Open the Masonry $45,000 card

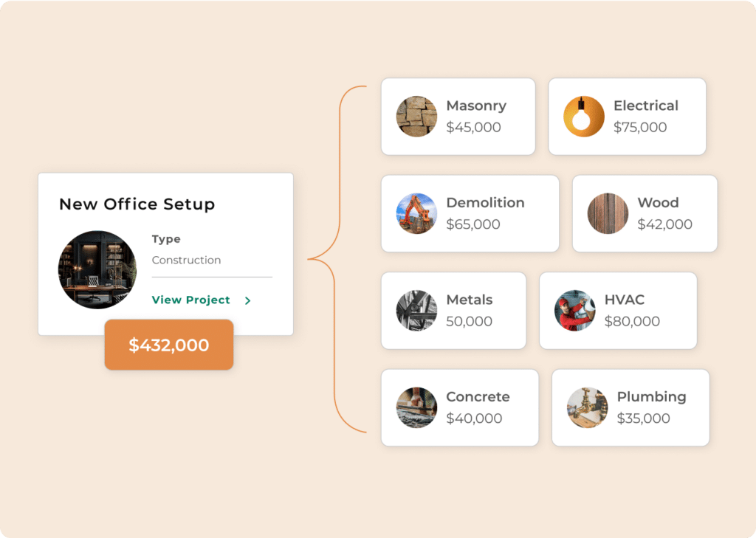458,116
